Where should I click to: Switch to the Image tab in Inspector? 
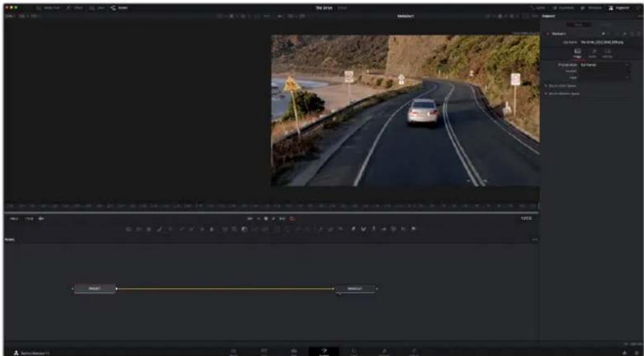[577, 53]
